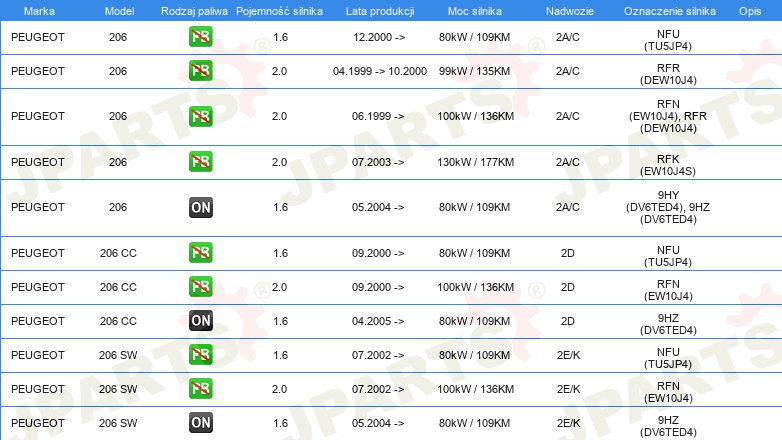Select 'NFU (TU5JP4)' in the 206 CC row
Image resolution: width=782 pixels, height=440 pixels.
click(x=668, y=256)
